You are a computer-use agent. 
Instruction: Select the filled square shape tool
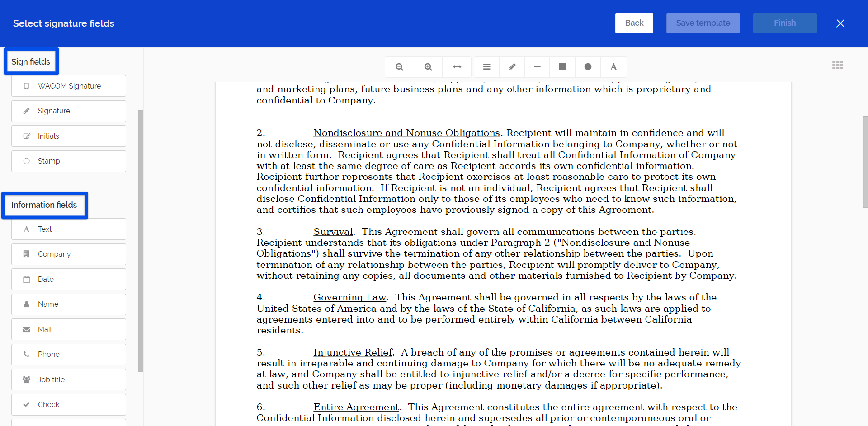coord(562,67)
